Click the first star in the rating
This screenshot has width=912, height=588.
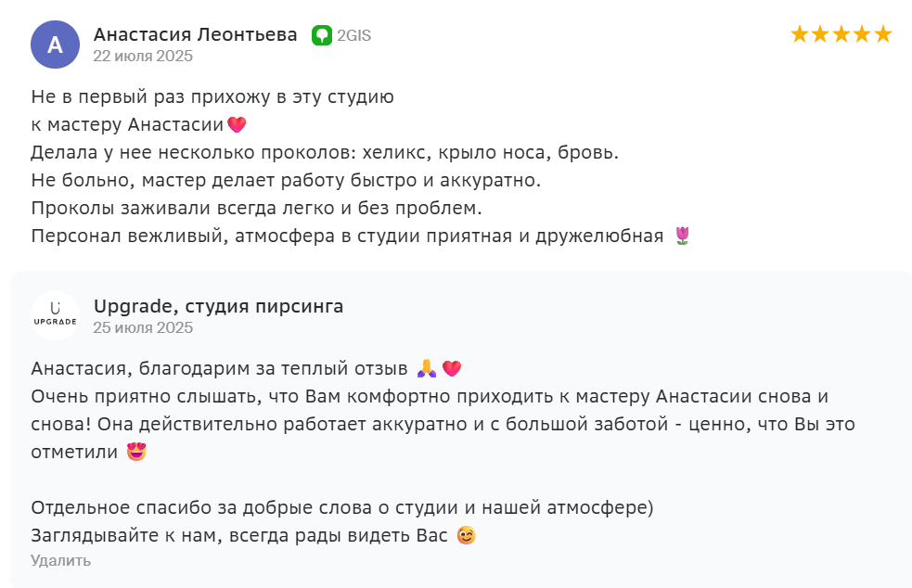tap(800, 34)
